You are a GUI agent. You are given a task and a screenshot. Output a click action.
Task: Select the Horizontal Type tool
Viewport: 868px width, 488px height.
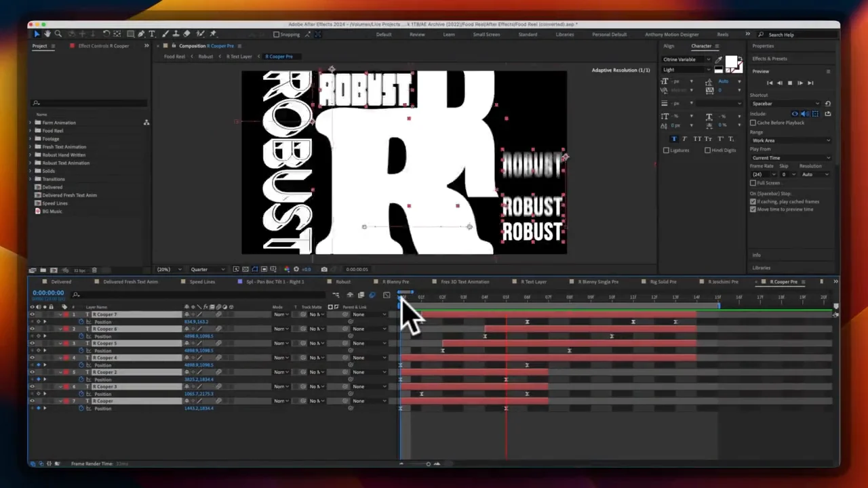coord(152,34)
